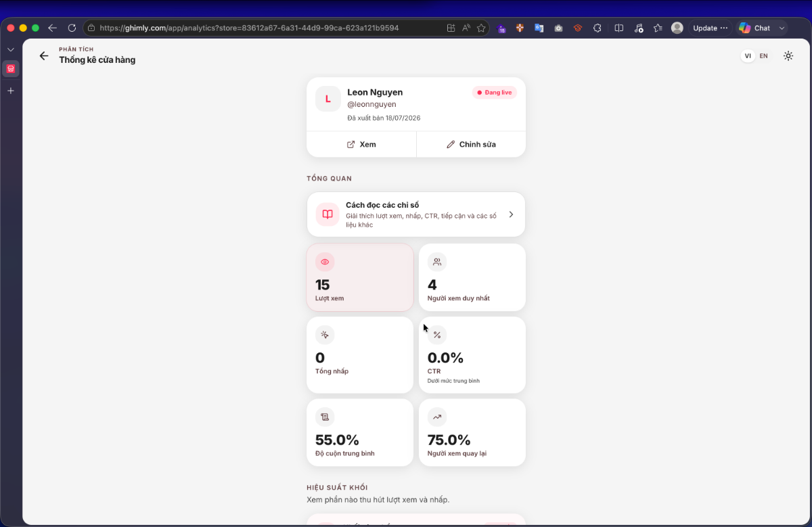Screen dimensions: 812x527
Task: Select the Lượt xem metric card
Action: coord(360,277)
